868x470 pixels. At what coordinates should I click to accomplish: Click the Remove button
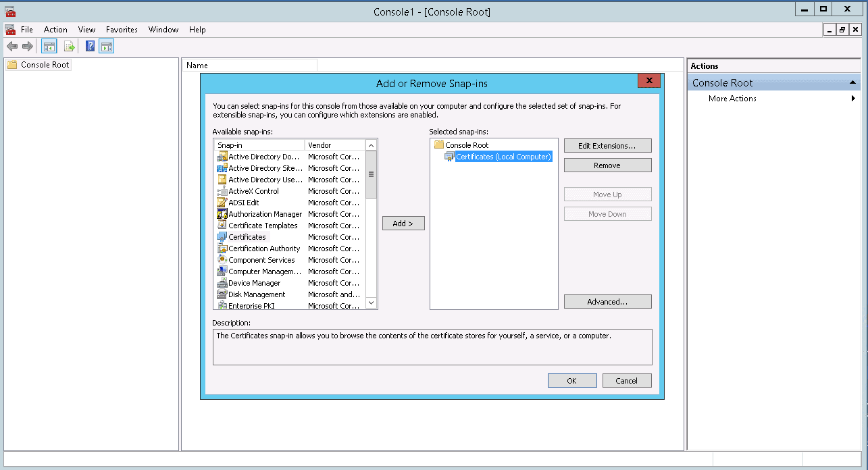point(608,165)
